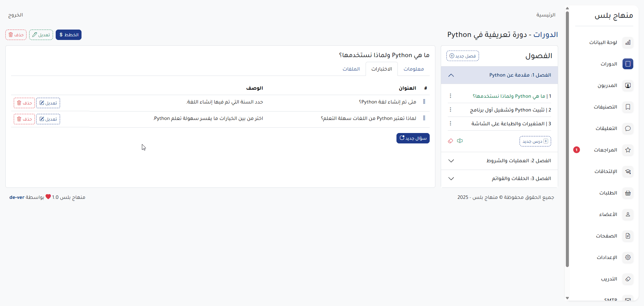The width and height of the screenshot is (644, 306).
Task: Collapse chapter الفصل 1: مقدمة عن Python
Action: tap(451, 75)
